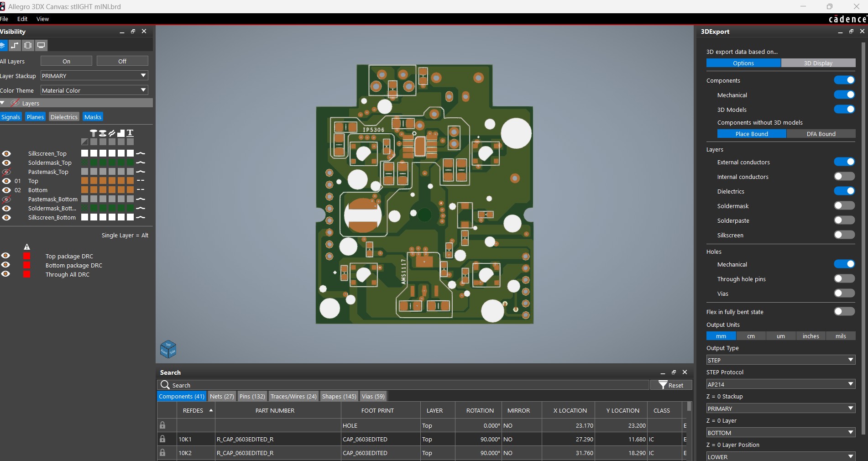Click the Reset filter icon in Search
Viewport: 868px width, 461px height.
pyautogui.click(x=663, y=385)
